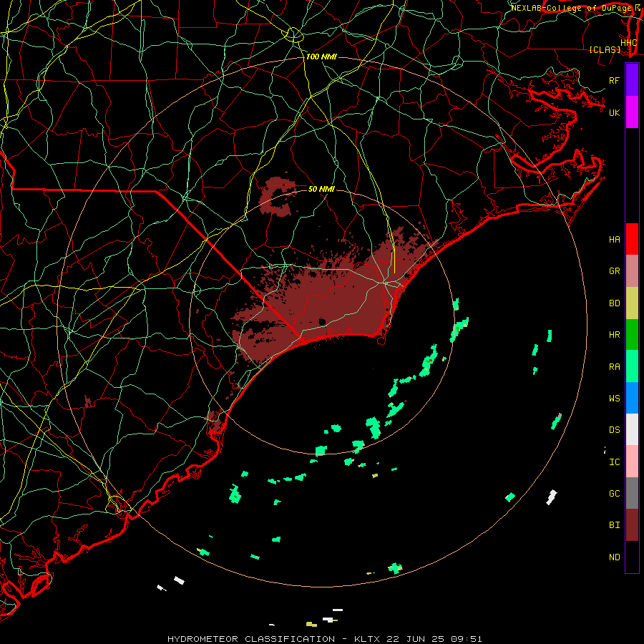Click the 'IC' legend label

pyautogui.click(x=614, y=462)
